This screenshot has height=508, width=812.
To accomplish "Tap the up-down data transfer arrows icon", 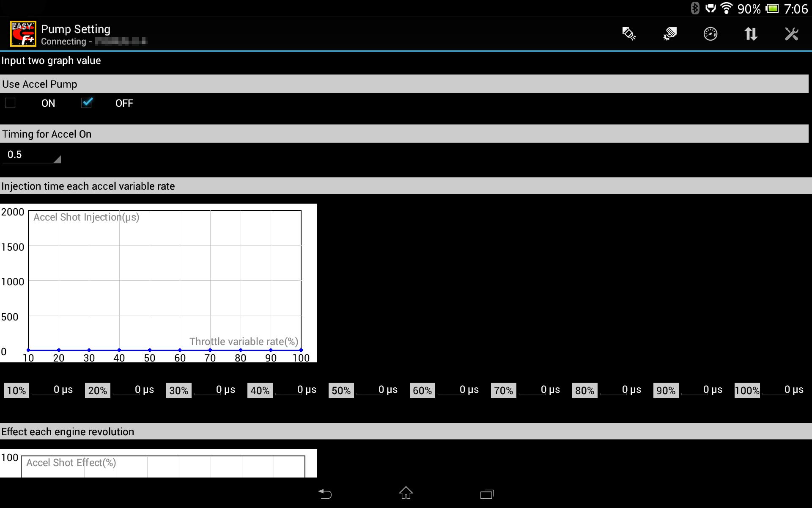I will click(751, 34).
